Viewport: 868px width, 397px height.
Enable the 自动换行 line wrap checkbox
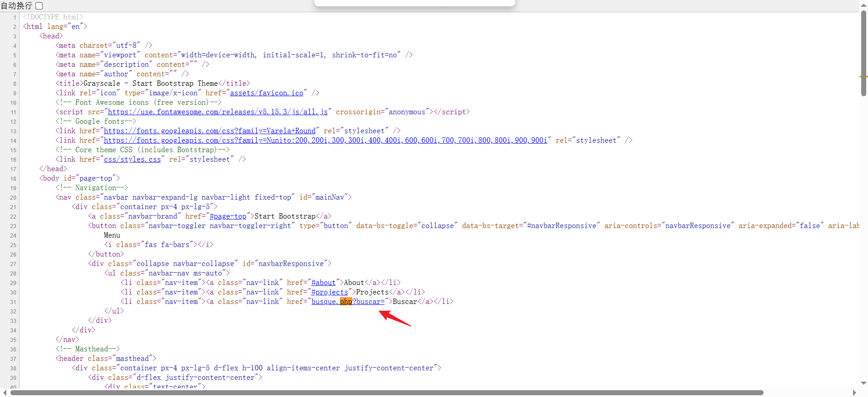(x=39, y=6)
